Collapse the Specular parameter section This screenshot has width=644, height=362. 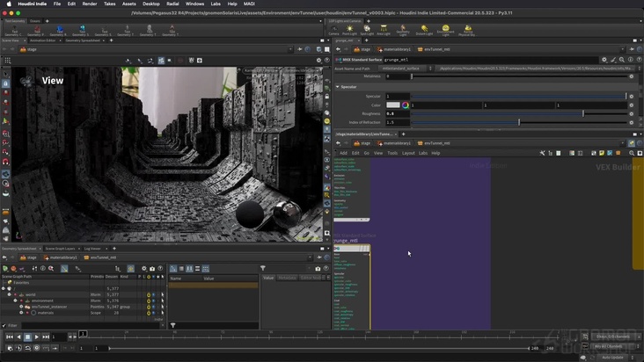tap(338, 87)
